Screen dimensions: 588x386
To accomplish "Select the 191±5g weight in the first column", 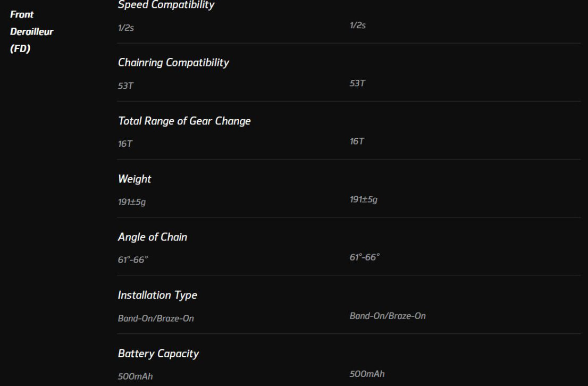I will pyautogui.click(x=132, y=202).
